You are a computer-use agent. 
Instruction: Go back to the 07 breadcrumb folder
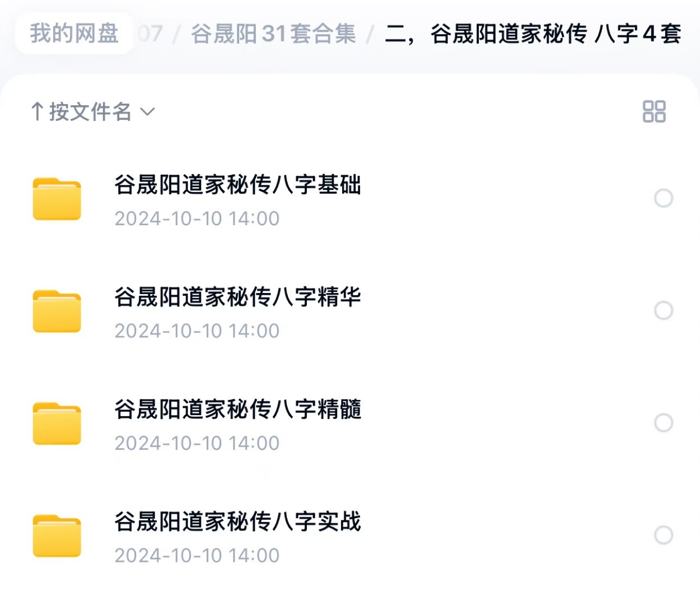coord(150,34)
